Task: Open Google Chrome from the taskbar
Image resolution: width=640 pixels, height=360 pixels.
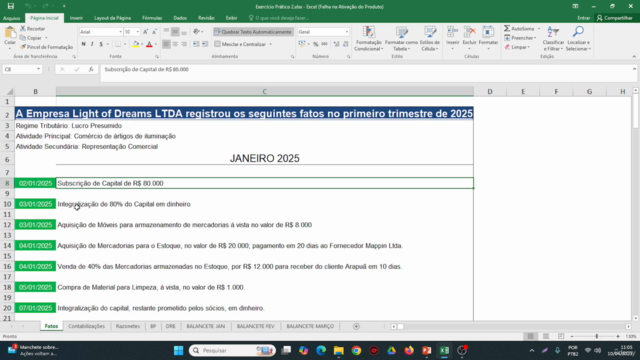Action: click(356, 350)
